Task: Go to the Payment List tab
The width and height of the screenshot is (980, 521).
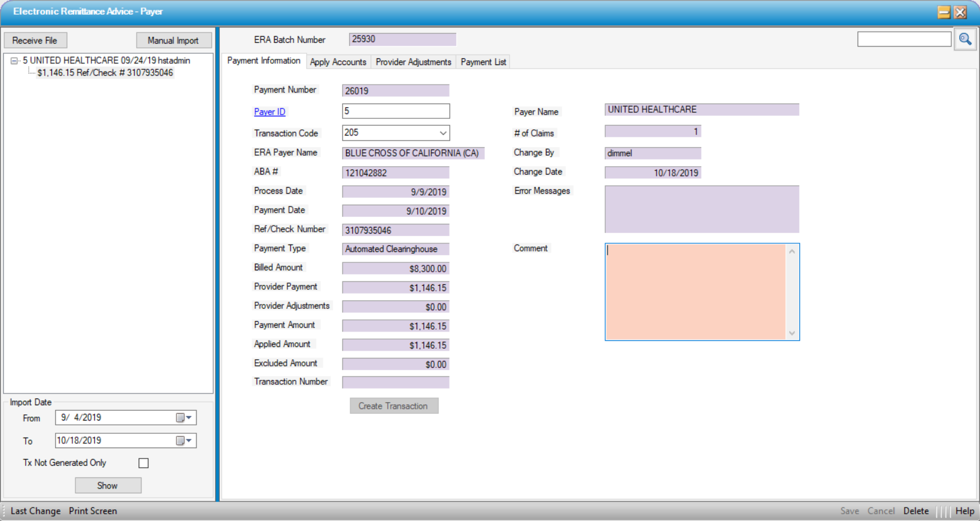Action: point(483,62)
